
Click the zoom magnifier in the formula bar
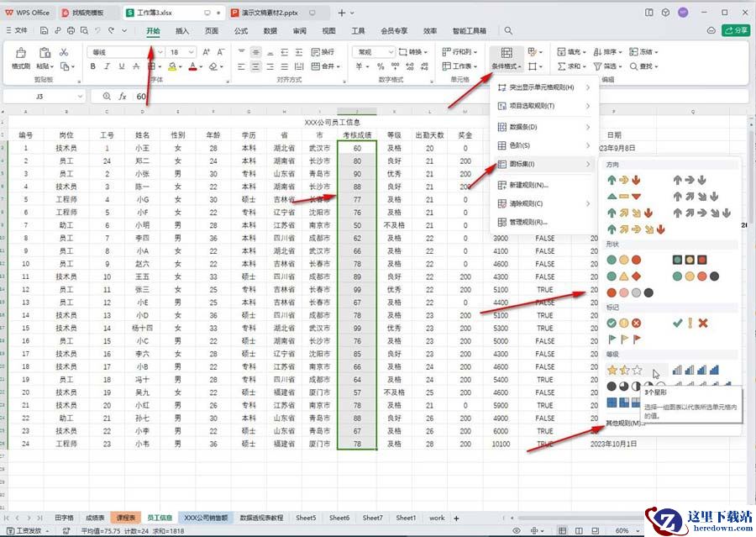click(x=107, y=97)
